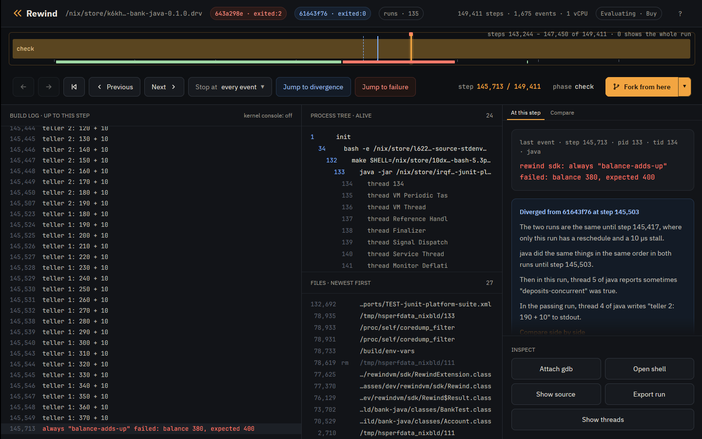Viewport: 702px width, 439px height.
Task: Open Rewind$Result.class file entry
Action: (402, 398)
